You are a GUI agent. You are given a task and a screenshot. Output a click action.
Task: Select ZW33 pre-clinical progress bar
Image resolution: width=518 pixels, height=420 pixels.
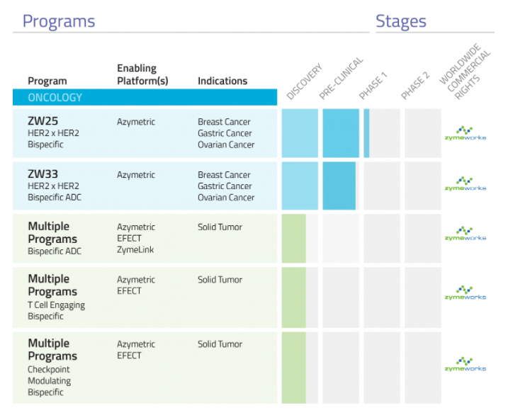pyautogui.click(x=339, y=186)
